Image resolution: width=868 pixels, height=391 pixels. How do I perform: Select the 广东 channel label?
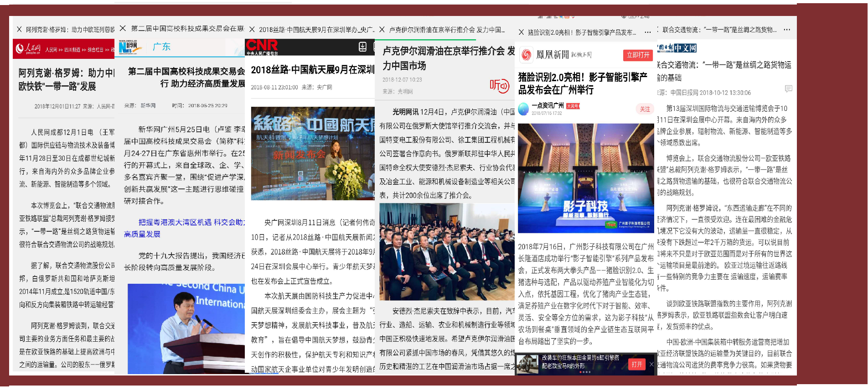[161, 47]
